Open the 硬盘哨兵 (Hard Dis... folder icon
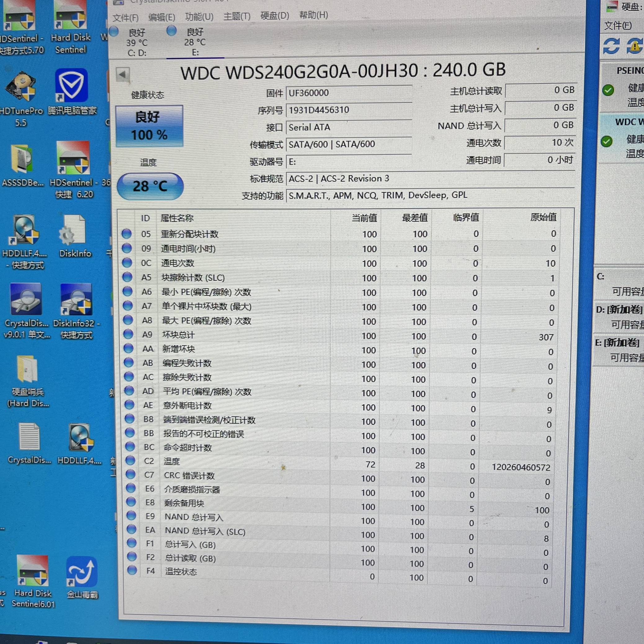This screenshot has height=644, width=644. 28,382
